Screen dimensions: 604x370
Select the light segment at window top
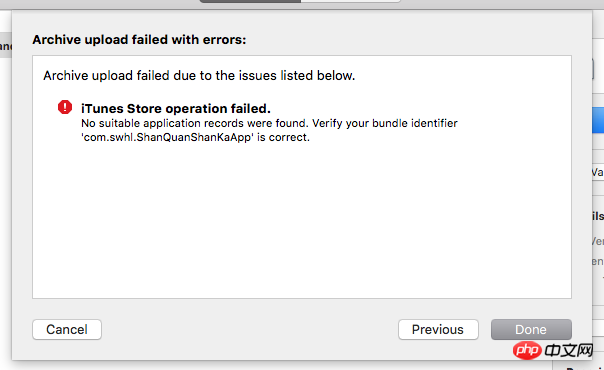[x=351, y=1]
